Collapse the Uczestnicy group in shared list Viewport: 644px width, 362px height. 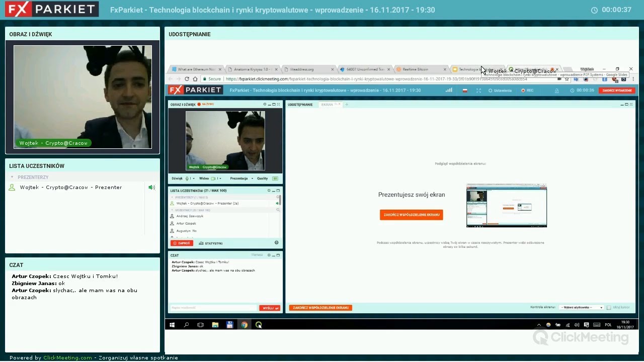point(173,210)
